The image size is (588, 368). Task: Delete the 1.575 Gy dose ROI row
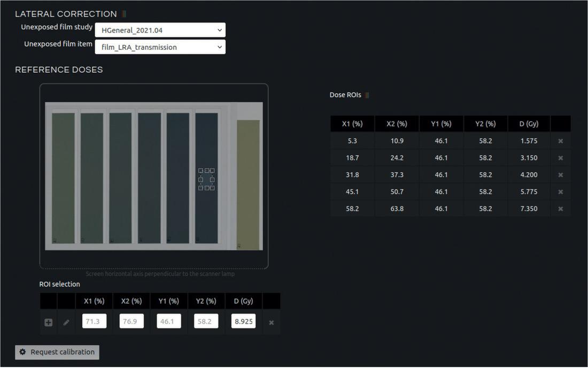coord(560,141)
